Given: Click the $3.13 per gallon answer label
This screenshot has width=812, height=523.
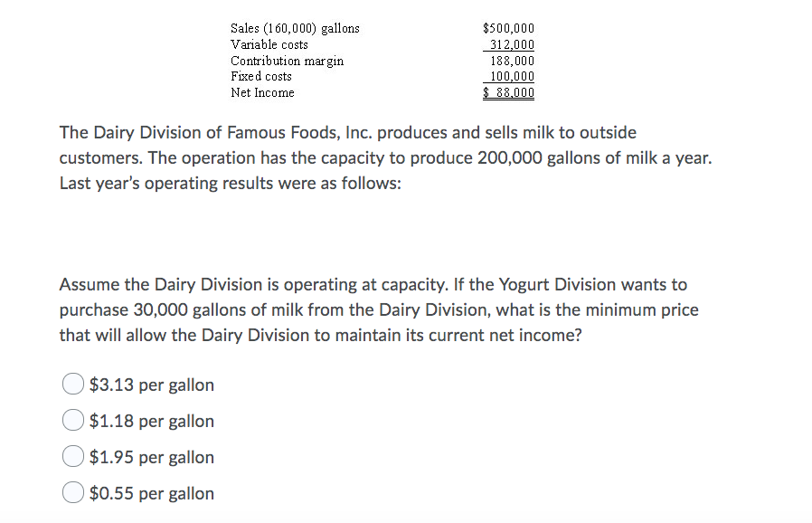Looking at the screenshot, I should point(150,385).
